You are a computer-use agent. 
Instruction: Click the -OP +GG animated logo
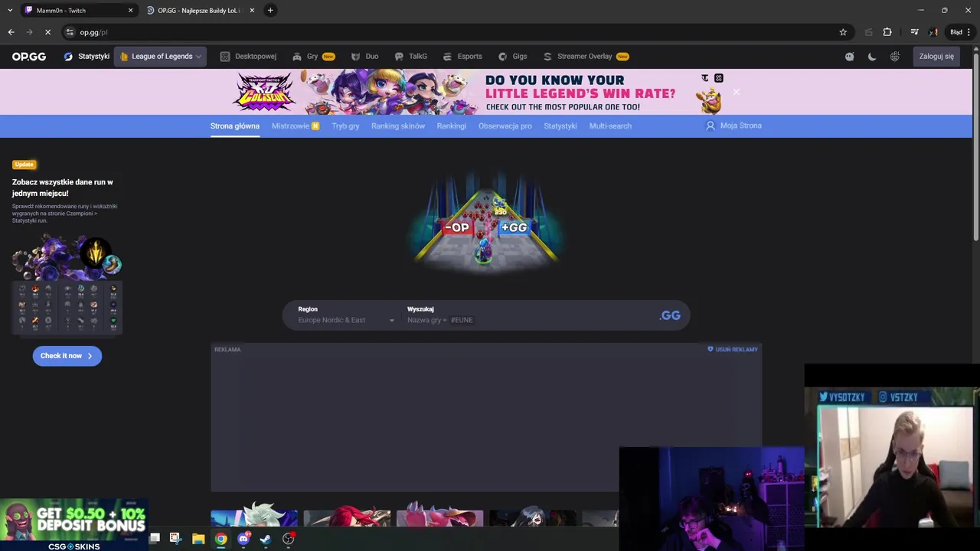point(487,222)
